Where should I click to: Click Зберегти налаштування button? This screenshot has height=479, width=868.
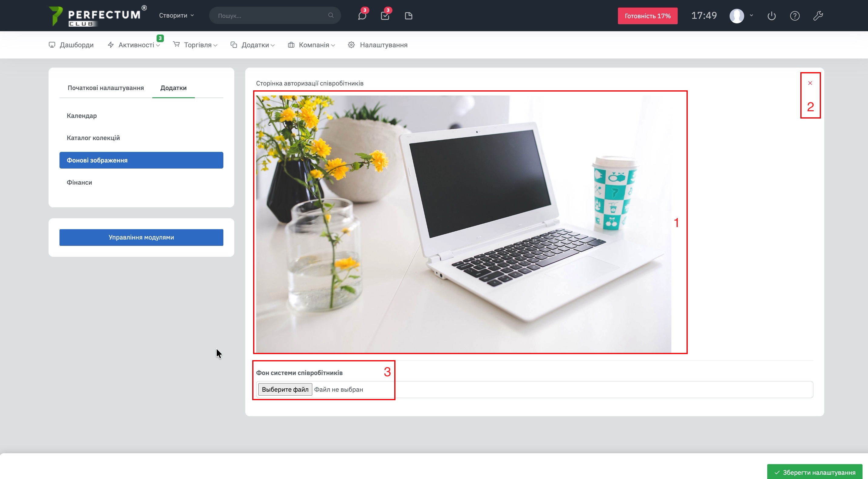click(x=815, y=472)
